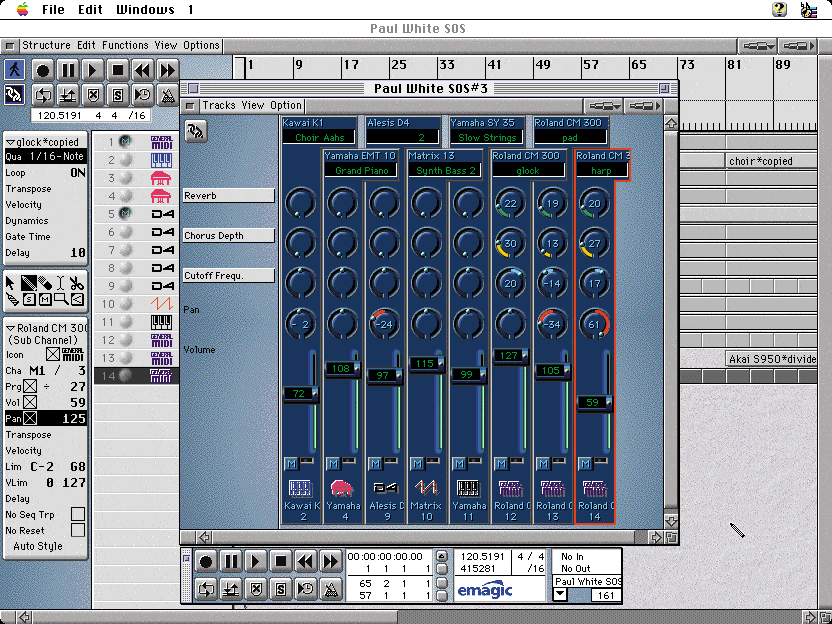The height and width of the screenshot is (624, 832).
Task: Select the Scissors tool in toolbox
Action: tap(76, 283)
